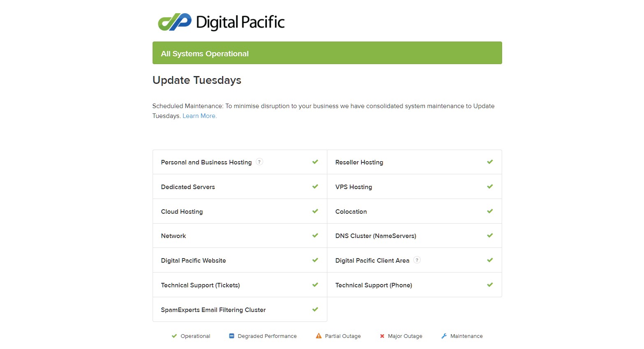Click the DNS Cluster (NameServers) label

pyautogui.click(x=375, y=236)
